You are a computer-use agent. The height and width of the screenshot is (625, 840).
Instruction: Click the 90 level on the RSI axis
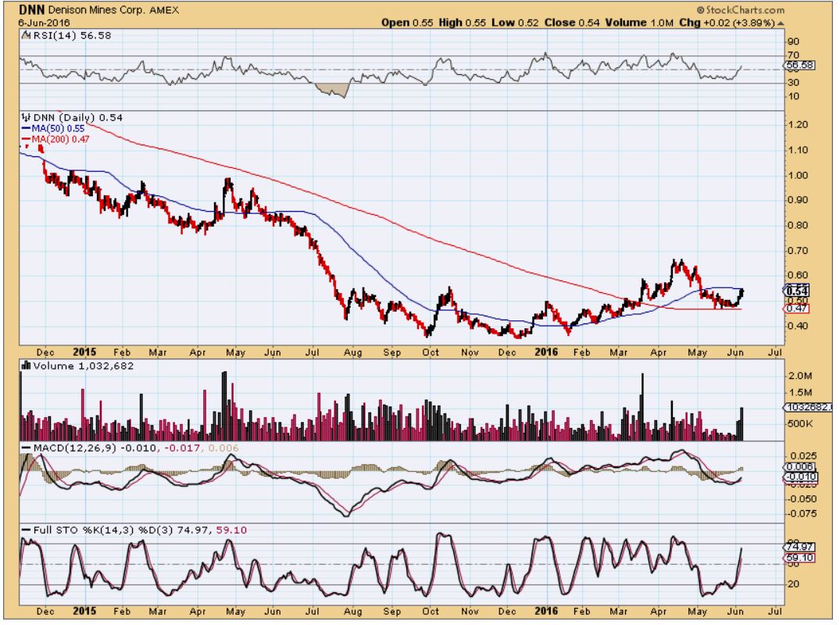793,41
